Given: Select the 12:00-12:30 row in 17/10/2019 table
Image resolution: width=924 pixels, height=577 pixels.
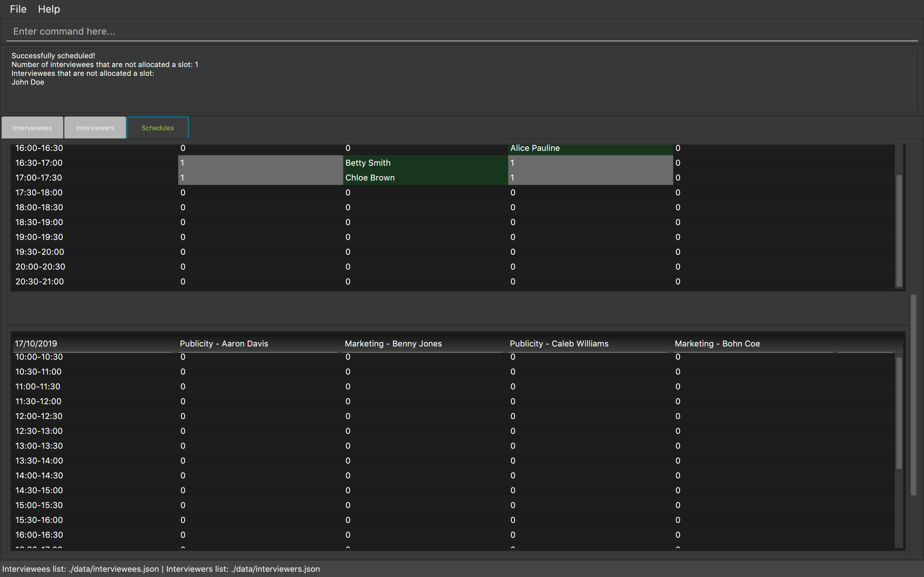Looking at the screenshot, I should point(38,416).
